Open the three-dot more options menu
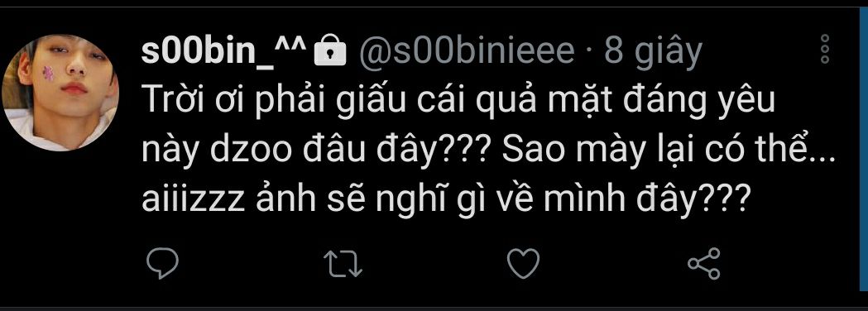Screen dimensions: 868x311 click(x=825, y=49)
